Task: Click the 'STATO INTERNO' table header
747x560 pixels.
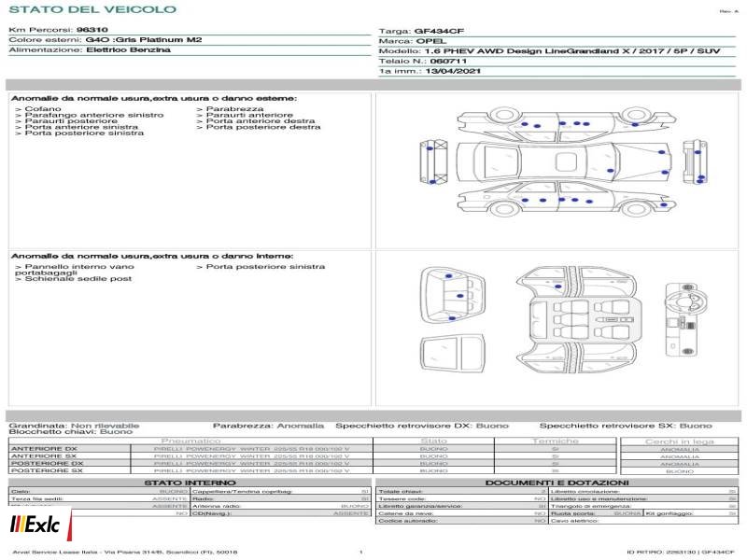Action: point(190,483)
